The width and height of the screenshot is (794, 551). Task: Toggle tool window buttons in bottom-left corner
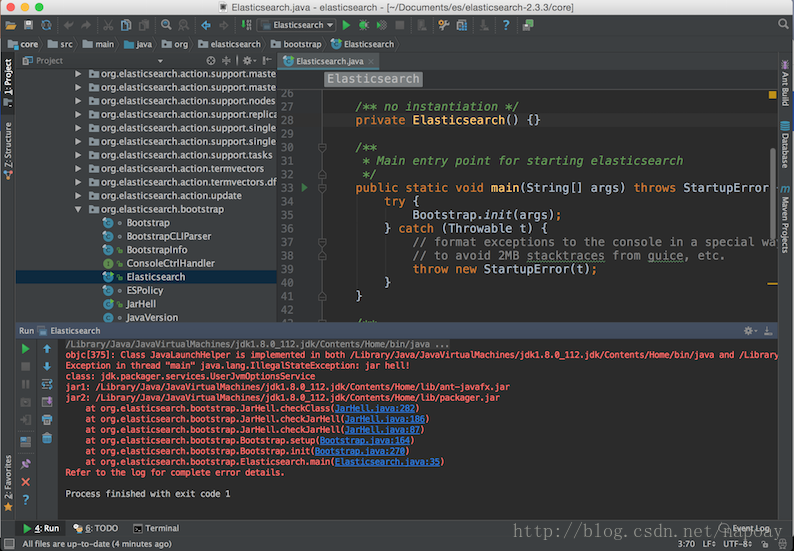pyautogui.click(x=9, y=544)
